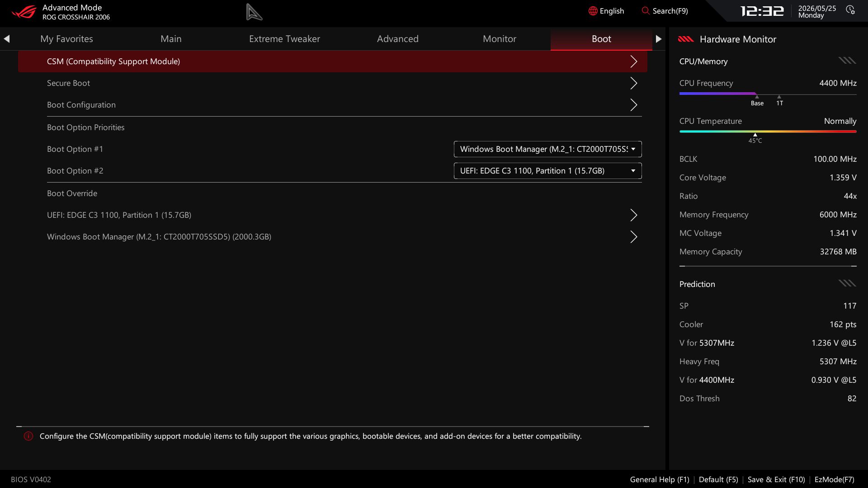Select the Boot tab
The width and height of the screenshot is (868, 488).
tap(601, 39)
